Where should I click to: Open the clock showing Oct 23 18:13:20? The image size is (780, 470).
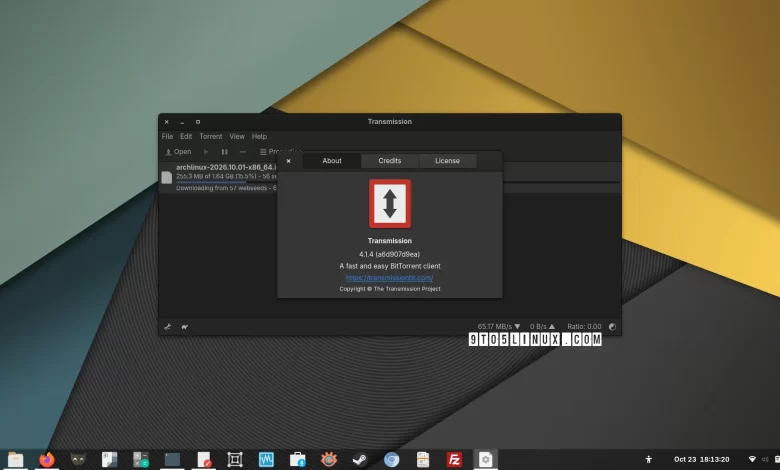coord(701,459)
